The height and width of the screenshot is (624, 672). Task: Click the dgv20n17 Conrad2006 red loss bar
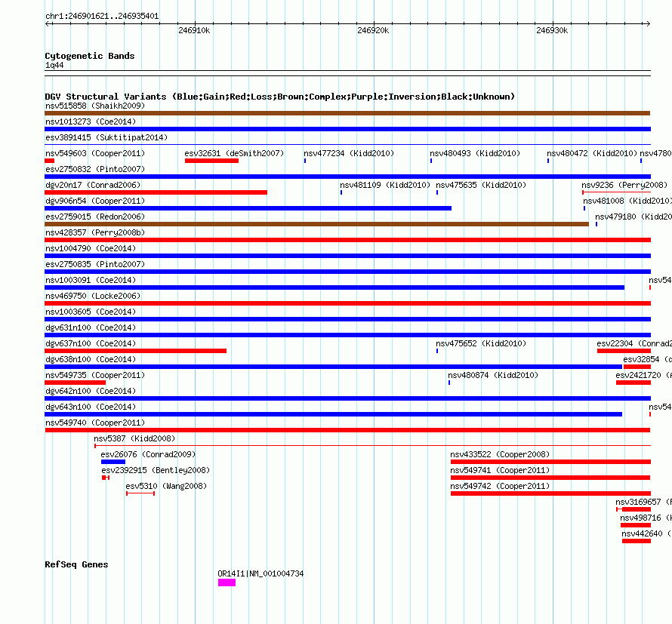(156, 192)
